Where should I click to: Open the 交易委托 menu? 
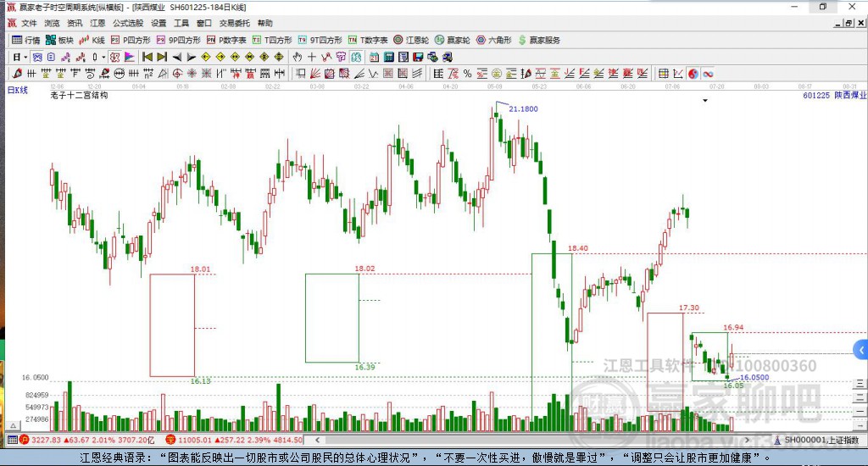pyautogui.click(x=235, y=23)
